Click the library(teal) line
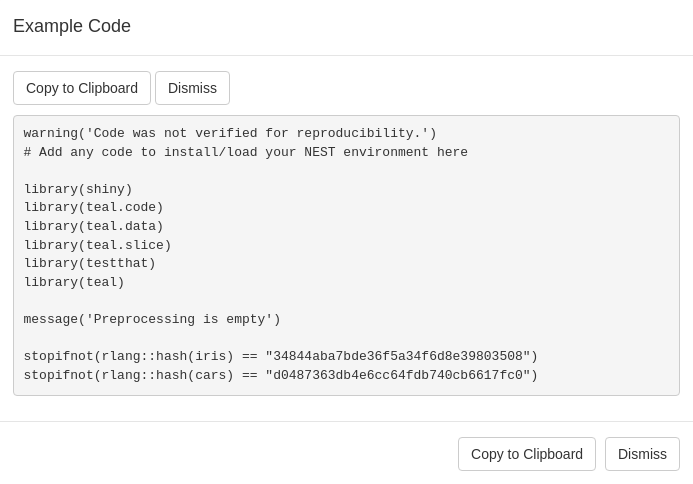The image size is (693, 484). [74, 283]
